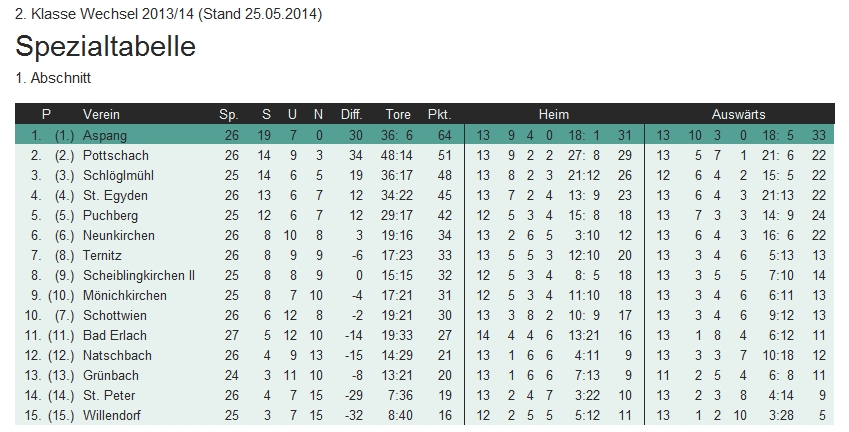
Task: Select the Grünbach team link
Action: pos(110,375)
